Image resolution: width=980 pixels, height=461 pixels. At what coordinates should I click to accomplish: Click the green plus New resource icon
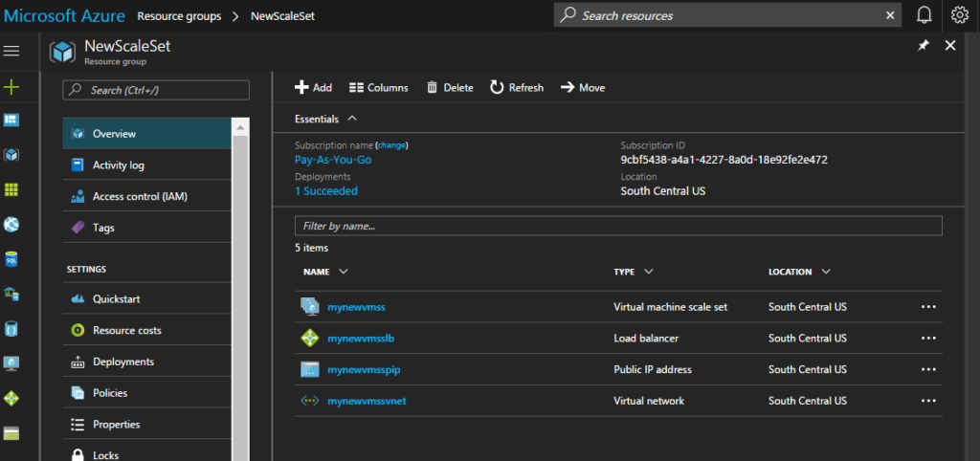(11, 87)
